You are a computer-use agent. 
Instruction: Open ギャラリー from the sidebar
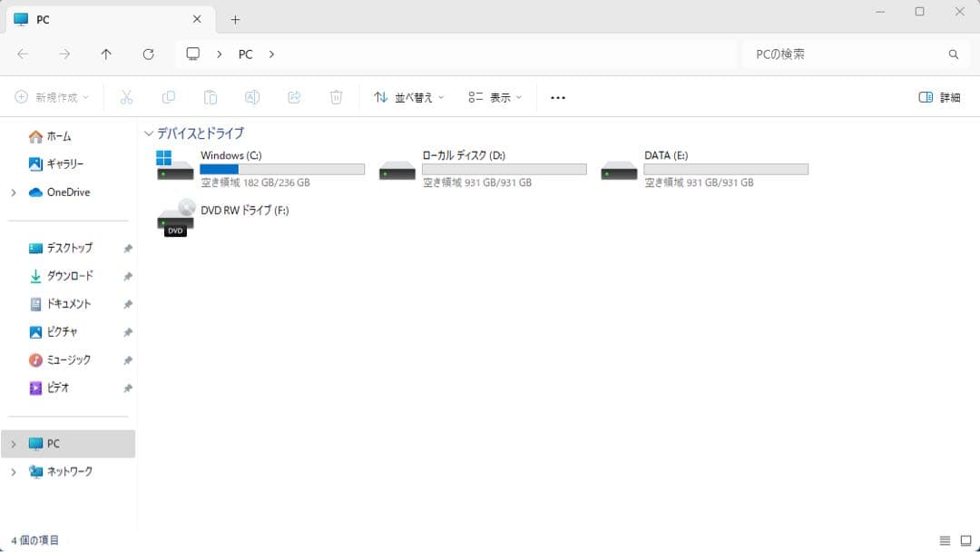[x=56, y=163]
